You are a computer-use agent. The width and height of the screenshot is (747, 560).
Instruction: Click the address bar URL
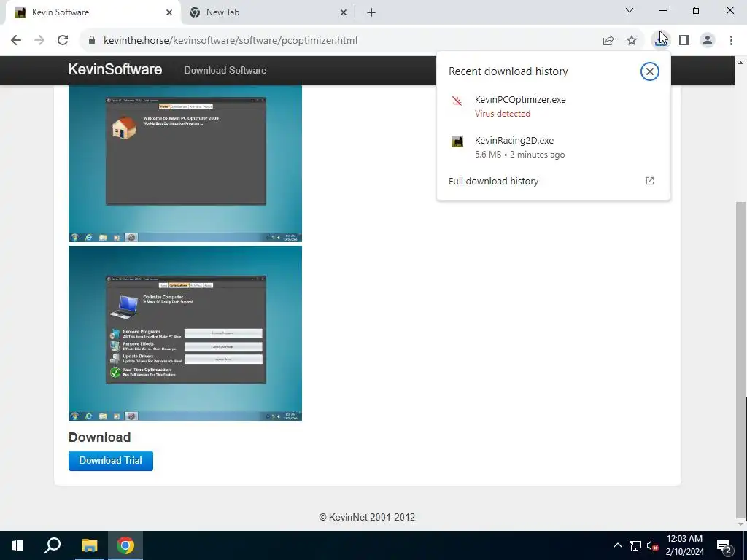coord(230,41)
